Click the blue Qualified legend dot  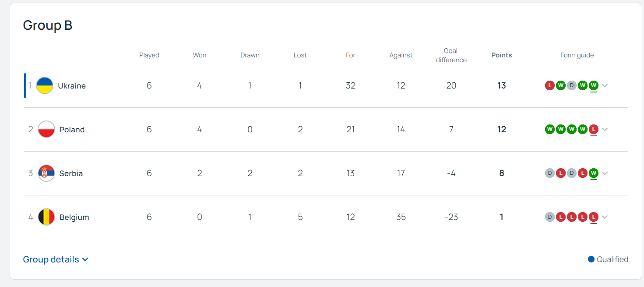pyautogui.click(x=591, y=259)
